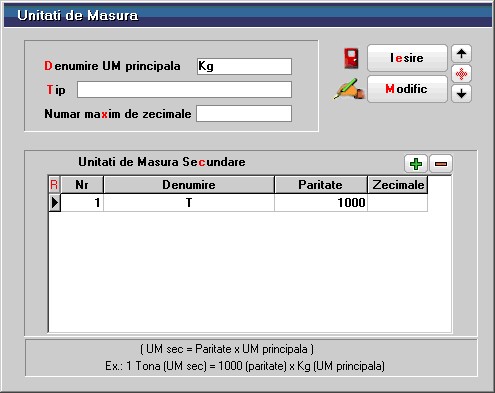Go to next record with down arrow
Screen dimensions: 495x393
[461, 94]
